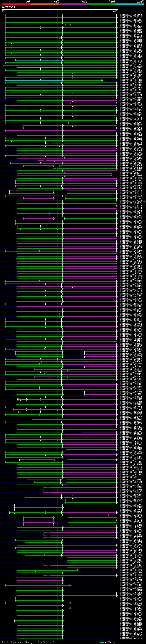Click the UniRef100_Q9SB88 label
This screenshot has width=146, height=644.
(x=131, y=53)
